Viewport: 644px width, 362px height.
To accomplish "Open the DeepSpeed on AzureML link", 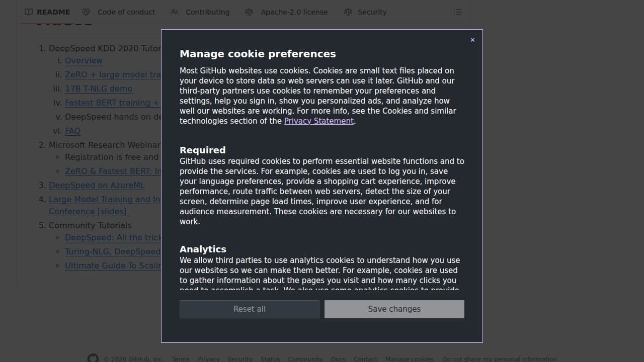I will (97, 186).
